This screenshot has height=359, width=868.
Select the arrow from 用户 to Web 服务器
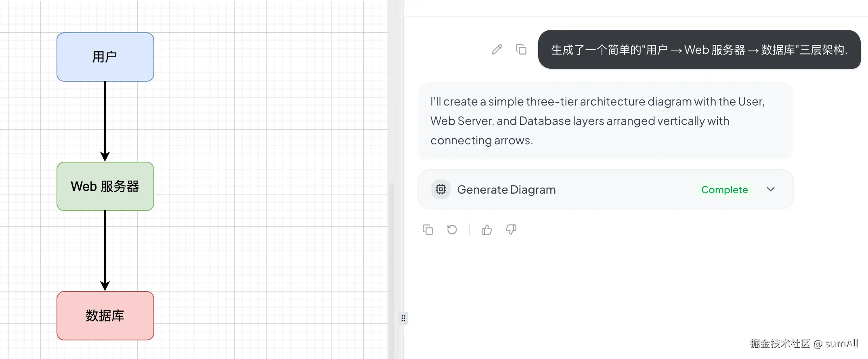click(x=105, y=120)
